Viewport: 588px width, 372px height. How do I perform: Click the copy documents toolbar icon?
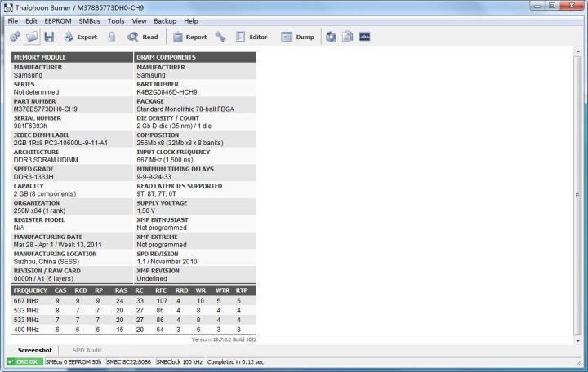pos(348,37)
